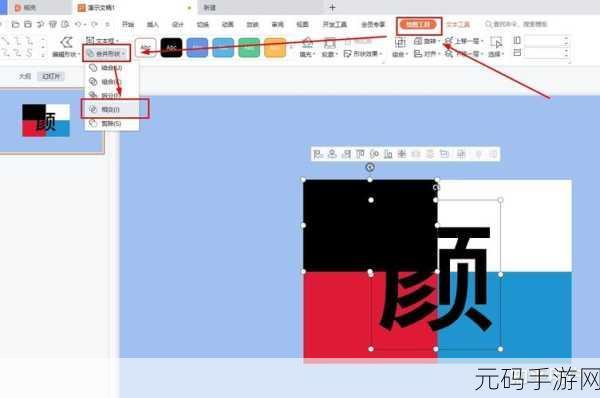Click the align bottom icon in floating toolbar
This screenshot has width=600, height=398.
[388, 154]
